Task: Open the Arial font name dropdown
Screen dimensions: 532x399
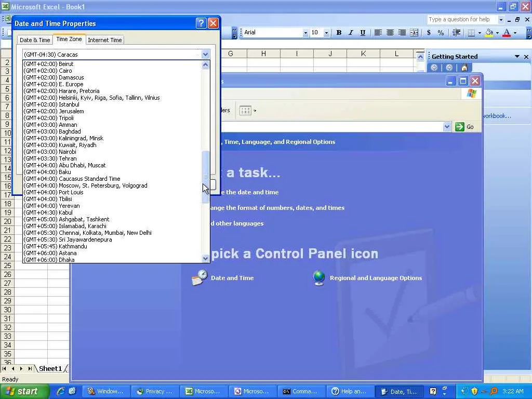Action: tap(305, 33)
